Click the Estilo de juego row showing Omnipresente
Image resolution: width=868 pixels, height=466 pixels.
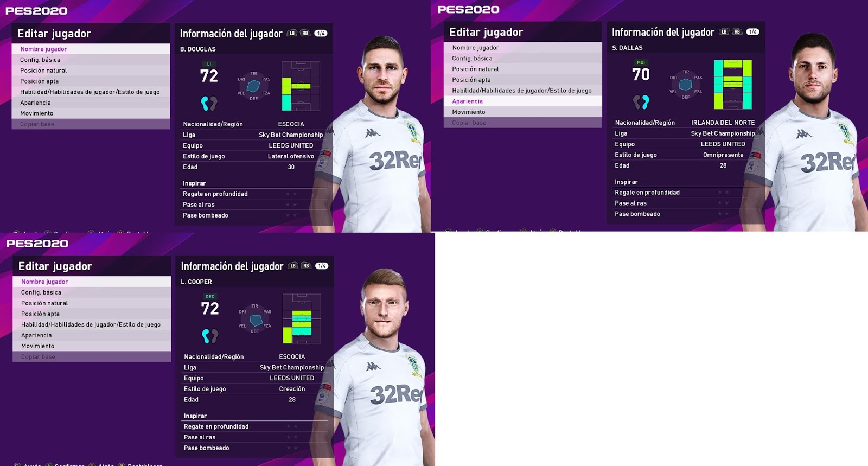(686, 155)
